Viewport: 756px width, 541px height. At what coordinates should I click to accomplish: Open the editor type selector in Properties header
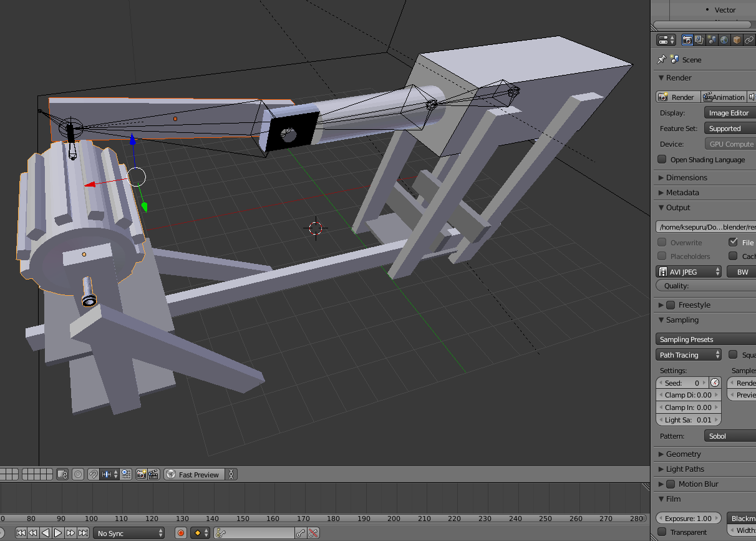tap(664, 39)
